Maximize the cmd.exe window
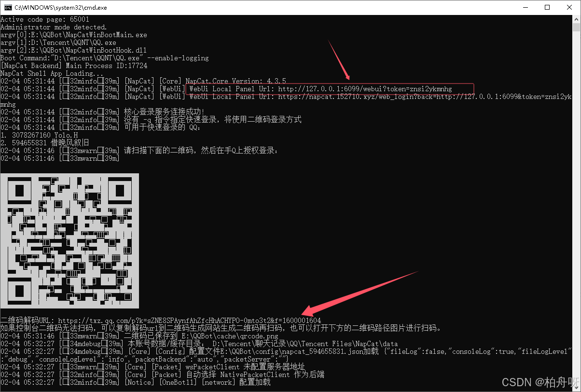 (547, 7)
